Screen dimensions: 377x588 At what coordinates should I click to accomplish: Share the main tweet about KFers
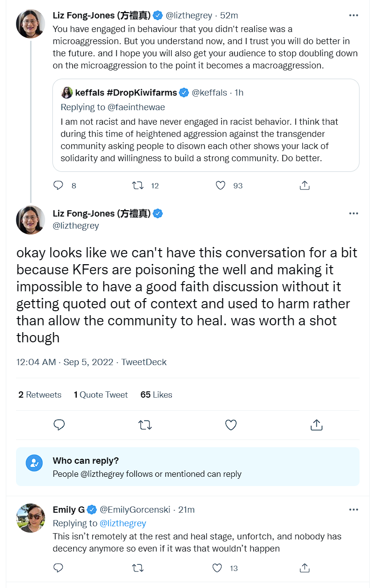click(x=316, y=425)
